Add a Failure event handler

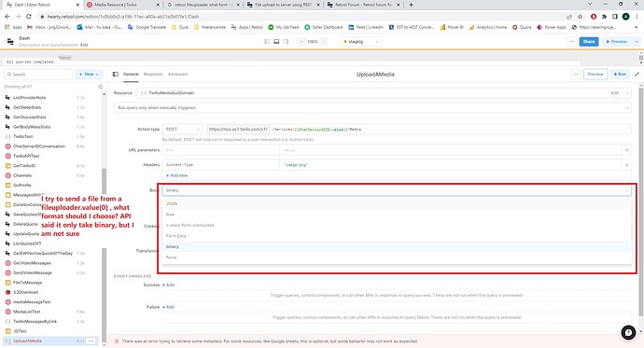click(168, 307)
